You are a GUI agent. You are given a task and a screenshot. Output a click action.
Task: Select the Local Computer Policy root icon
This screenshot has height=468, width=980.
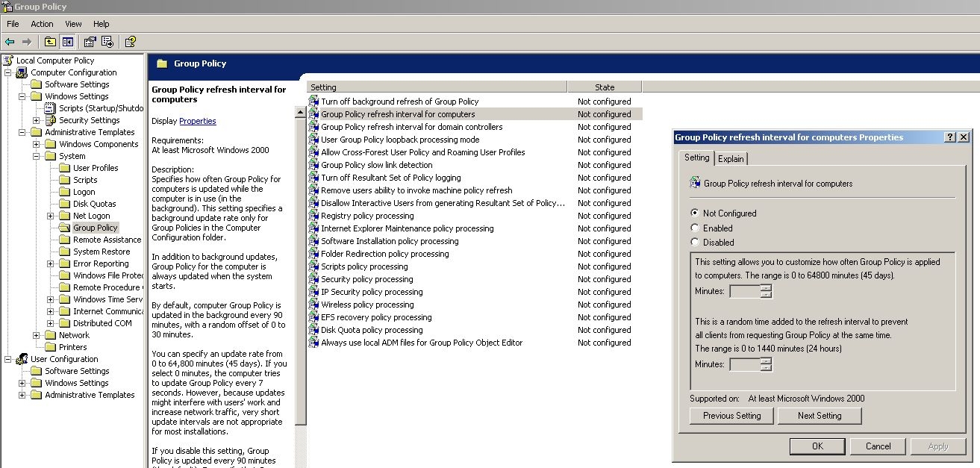pos(8,60)
